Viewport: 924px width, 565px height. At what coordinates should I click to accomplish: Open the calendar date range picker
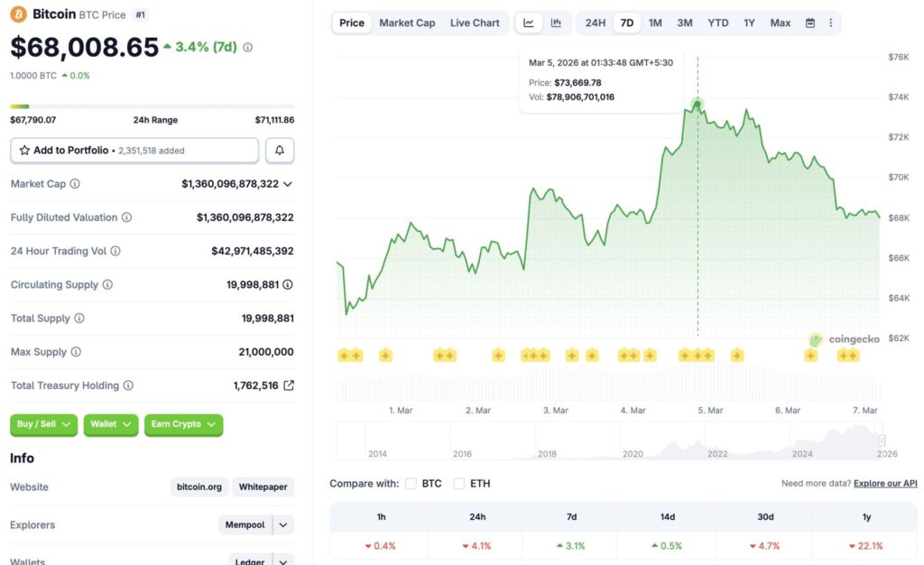(x=810, y=23)
